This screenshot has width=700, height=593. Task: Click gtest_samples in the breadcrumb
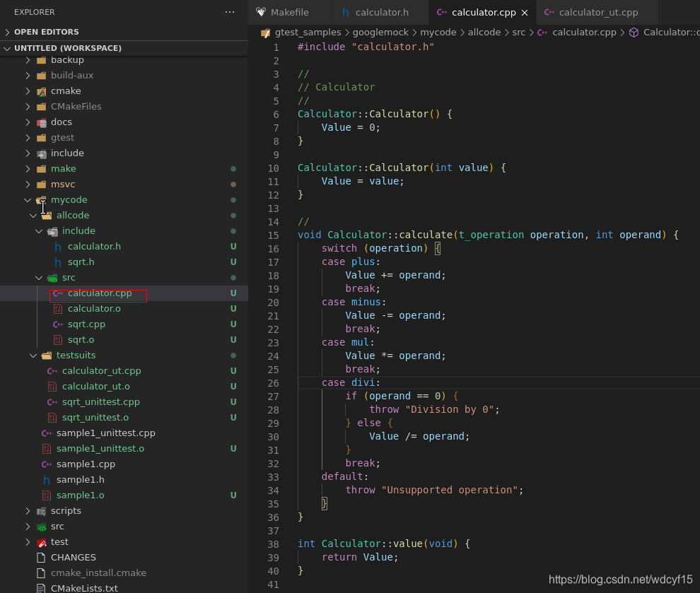pyautogui.click(x=308, y=33)
